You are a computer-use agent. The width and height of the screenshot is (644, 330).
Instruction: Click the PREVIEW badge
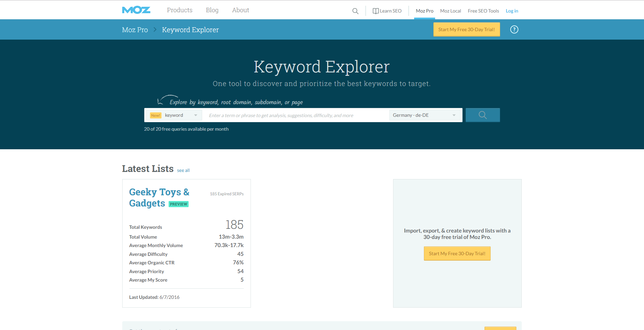(178, 204)
